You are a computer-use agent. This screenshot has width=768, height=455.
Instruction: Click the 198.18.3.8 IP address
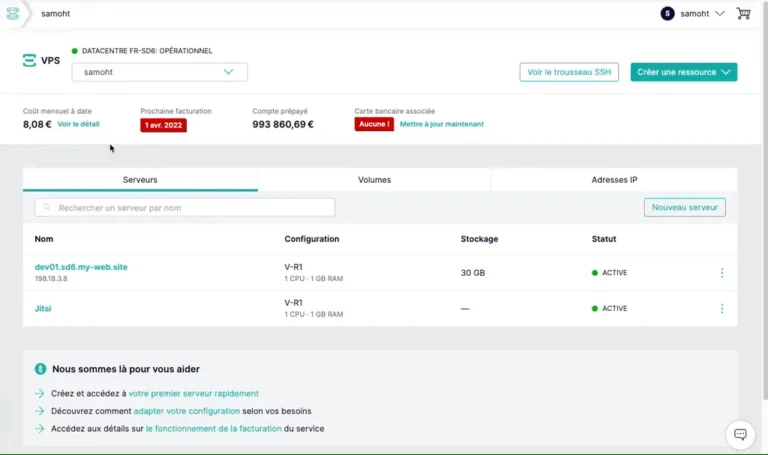[x=51, y=279]
